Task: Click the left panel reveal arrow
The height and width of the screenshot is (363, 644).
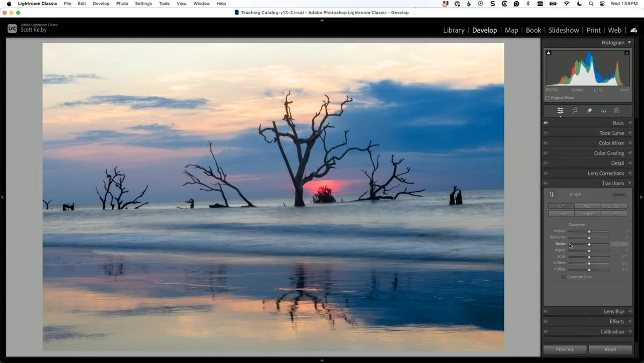Action: coord(2,197)
